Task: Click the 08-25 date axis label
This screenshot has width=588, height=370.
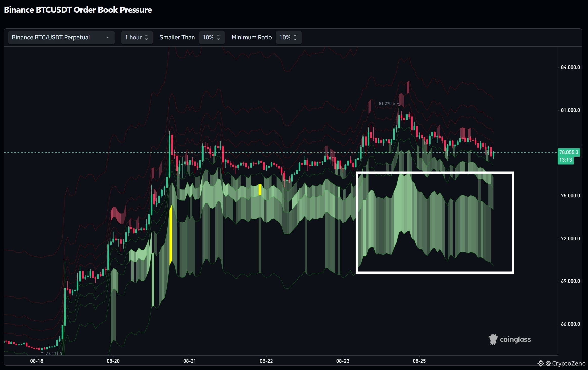Action: 419,361
